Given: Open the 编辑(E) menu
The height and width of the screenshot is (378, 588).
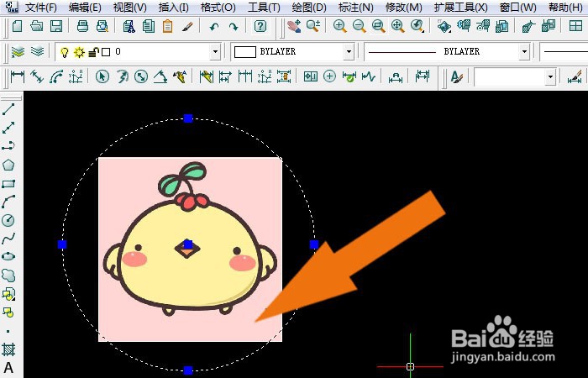Looking at the screenshot, I should pyautogui.click(x=85, y=7).
